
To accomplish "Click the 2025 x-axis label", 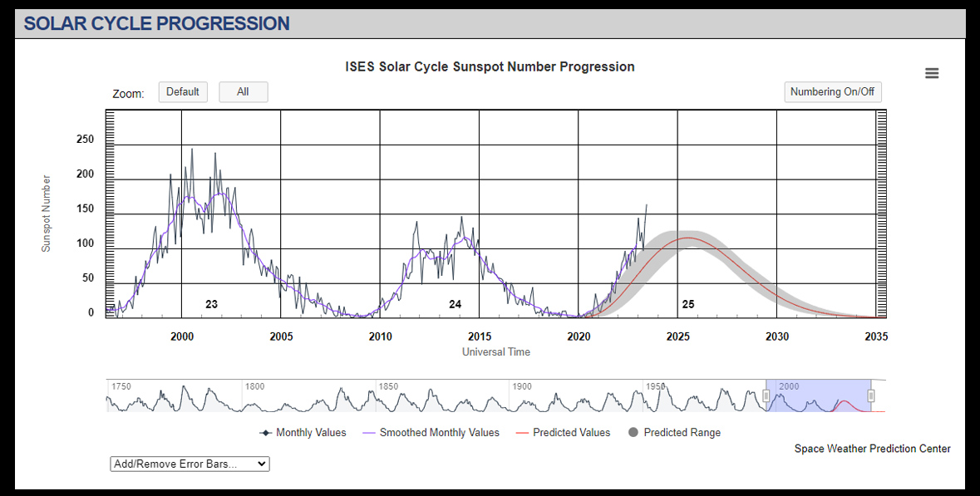I will 678,336.
